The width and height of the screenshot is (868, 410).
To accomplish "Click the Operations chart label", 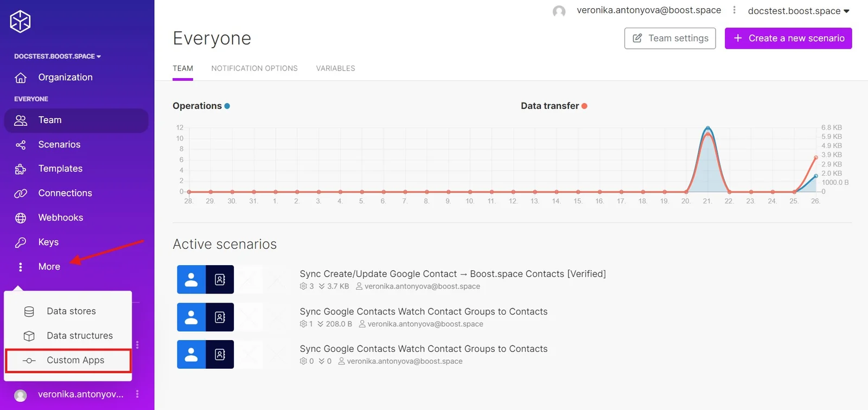I will (197, 106).
